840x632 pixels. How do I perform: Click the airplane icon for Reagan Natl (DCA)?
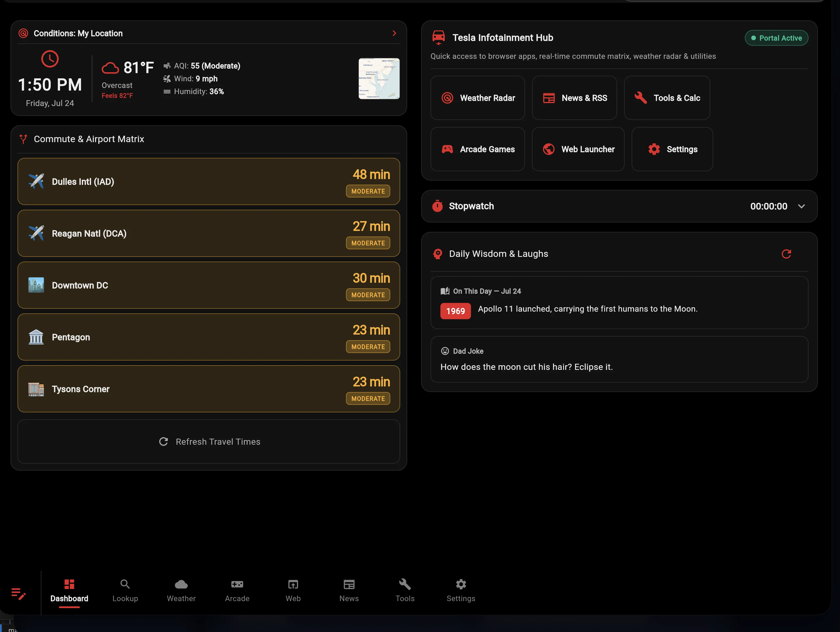(36, 233)
